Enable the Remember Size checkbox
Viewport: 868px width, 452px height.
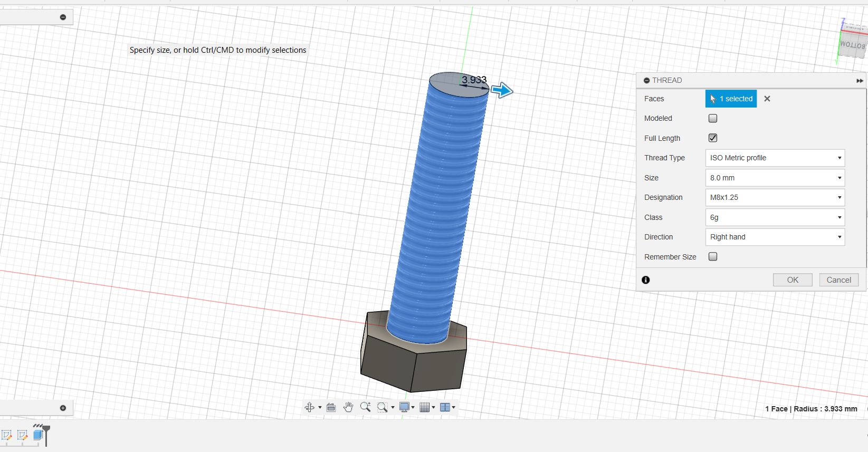(x=713, y=256)
